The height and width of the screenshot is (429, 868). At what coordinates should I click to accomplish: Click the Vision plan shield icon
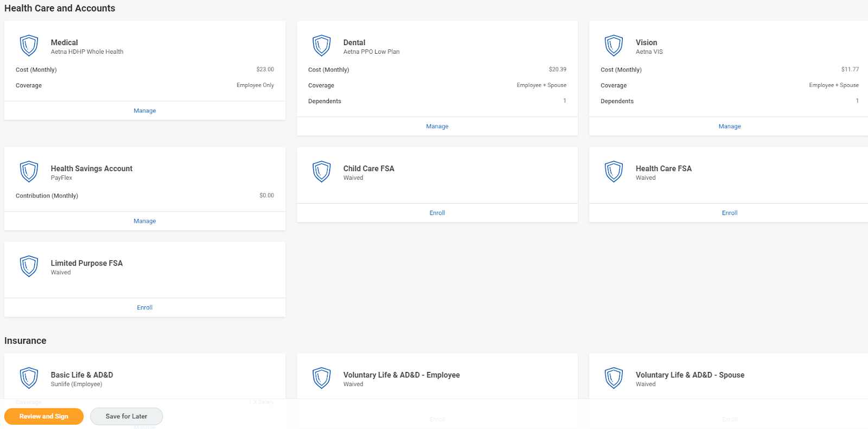(x=614, y=46)
